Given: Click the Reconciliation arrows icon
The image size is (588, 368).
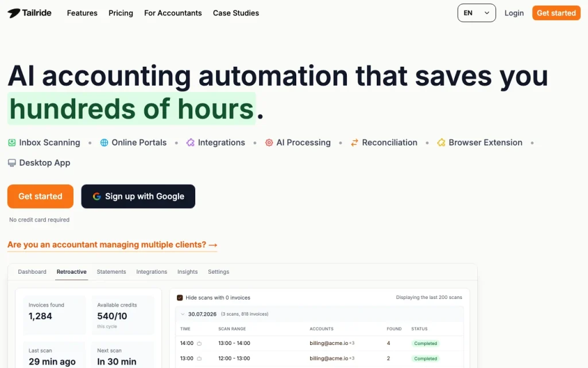Looking at the screenshot, I should coord(354,143).
